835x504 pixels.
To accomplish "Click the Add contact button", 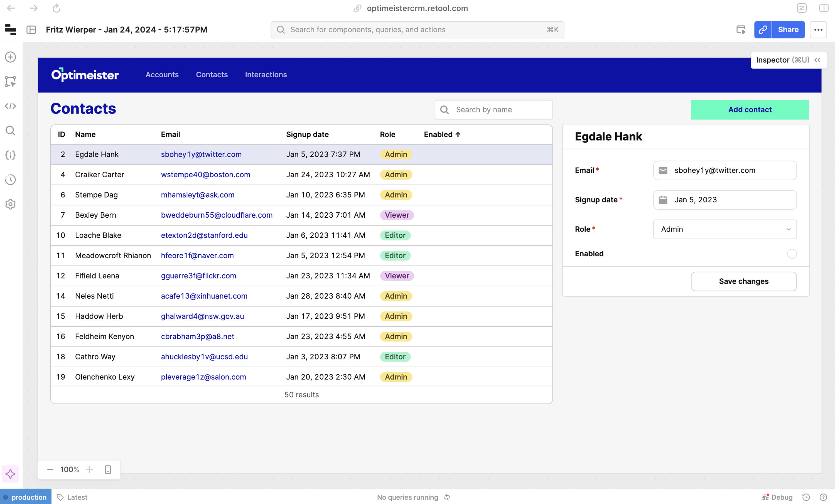I will pyautogui.click(x=750, y=109).
